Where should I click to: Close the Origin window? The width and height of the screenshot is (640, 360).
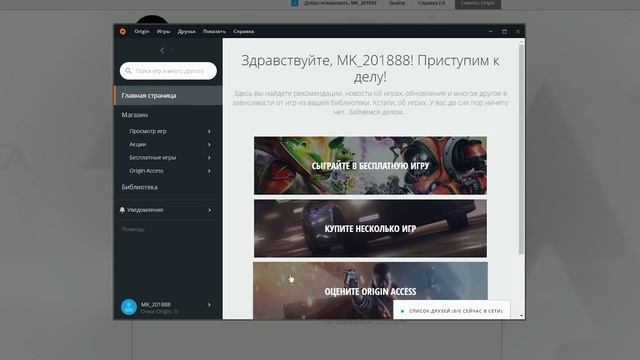pos(518,31)
